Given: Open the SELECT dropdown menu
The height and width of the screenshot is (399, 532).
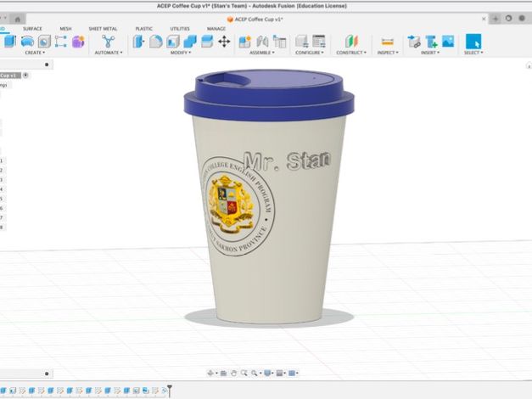Looking at the screenshot, I should (473, 53).
